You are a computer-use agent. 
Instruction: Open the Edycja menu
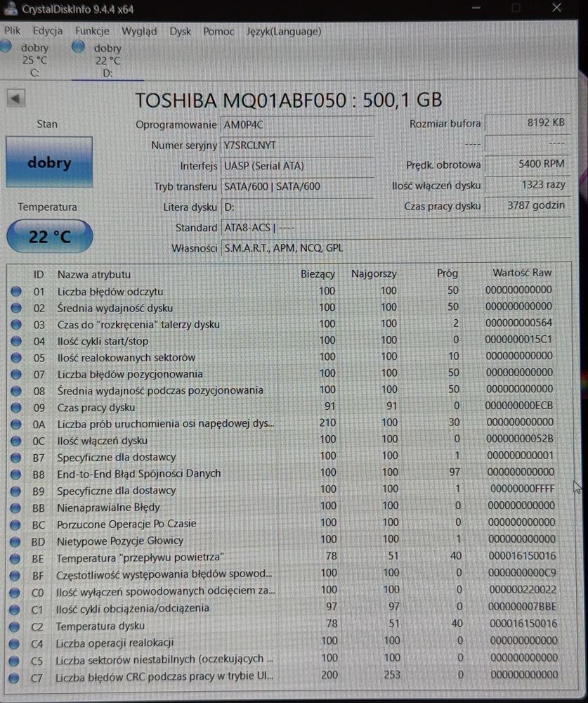coord(48,31)
